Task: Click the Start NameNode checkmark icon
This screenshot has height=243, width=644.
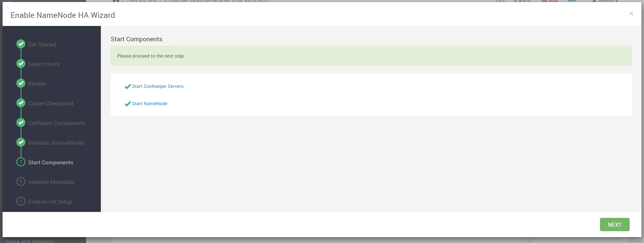Action: point(127,103)
